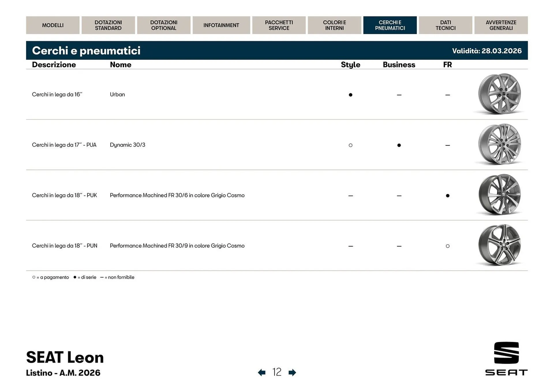Go to next page with right arrow

(x=292, y=372)
